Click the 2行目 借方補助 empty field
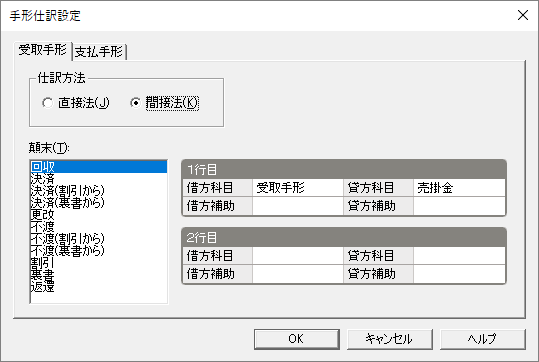The image size is (539, 362). (x=298, y=274)
